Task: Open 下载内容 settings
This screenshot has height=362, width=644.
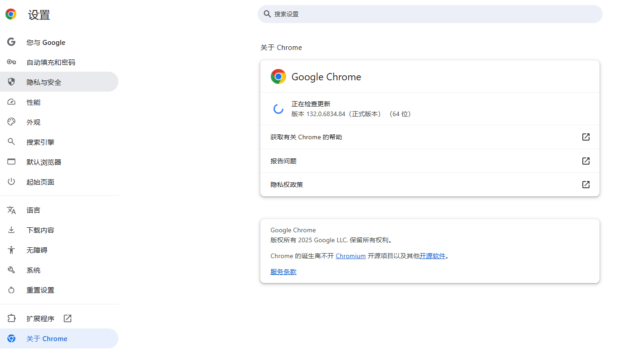Action: click(x=59, y=230)
